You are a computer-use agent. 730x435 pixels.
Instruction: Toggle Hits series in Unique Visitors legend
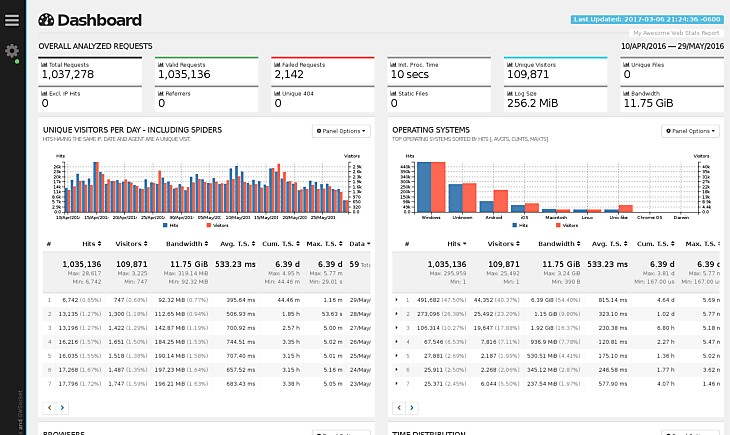click(x=169, y=226)
